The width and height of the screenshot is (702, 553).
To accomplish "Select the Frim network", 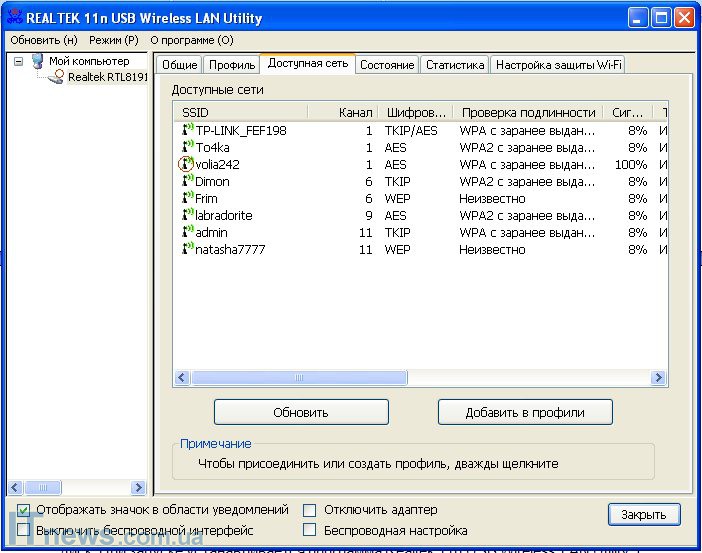I will click(x=420, y=198).
